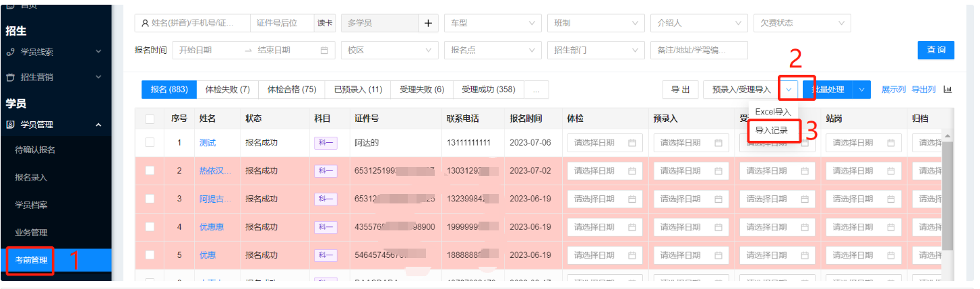Image resolution: width=980 pixels, height=289 pixels.
Task: Open the 报名点 dropdown
Action: point(493,50)
